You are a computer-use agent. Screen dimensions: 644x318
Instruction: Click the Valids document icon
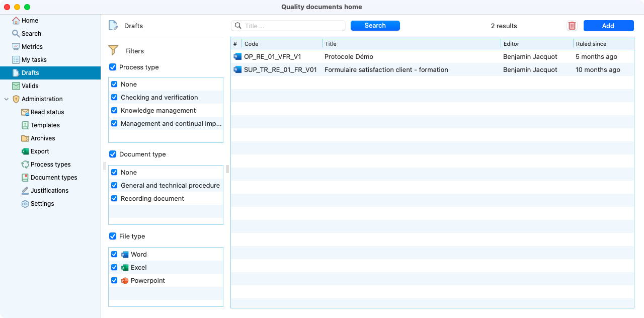pos(16,86)
